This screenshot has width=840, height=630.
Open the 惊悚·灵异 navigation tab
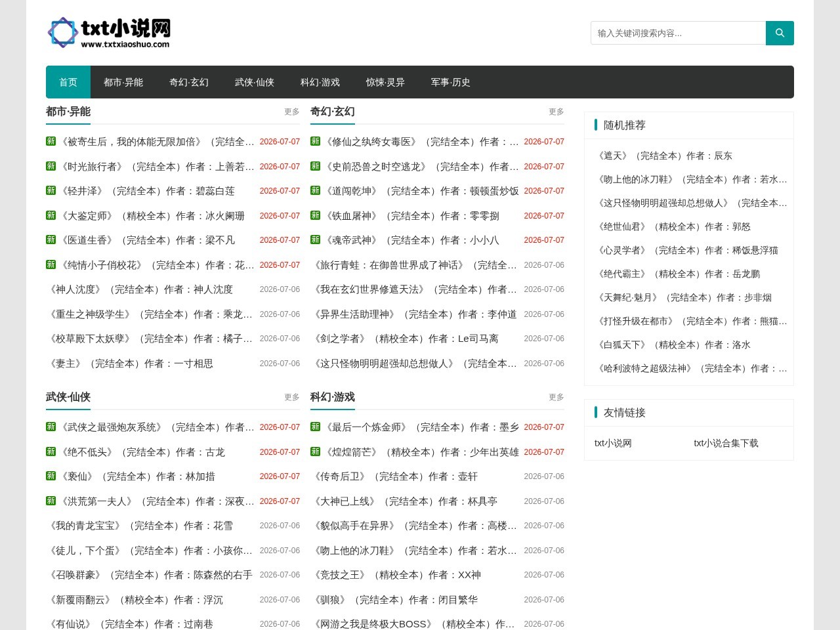(385, 82)
